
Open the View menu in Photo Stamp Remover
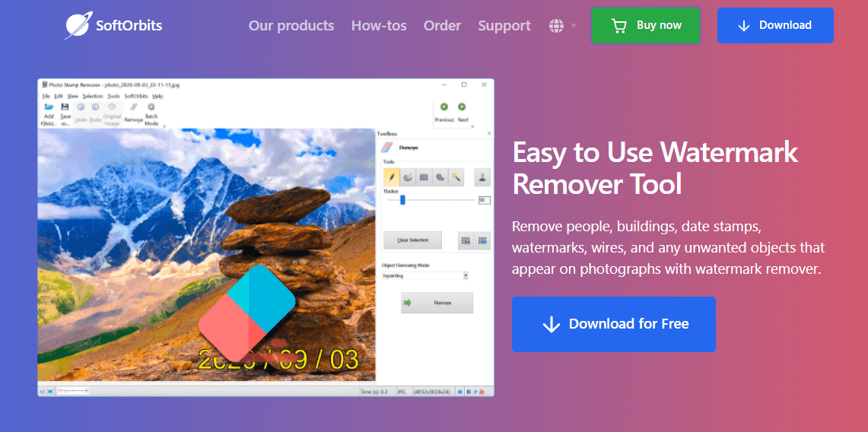(x=72, y=97)
